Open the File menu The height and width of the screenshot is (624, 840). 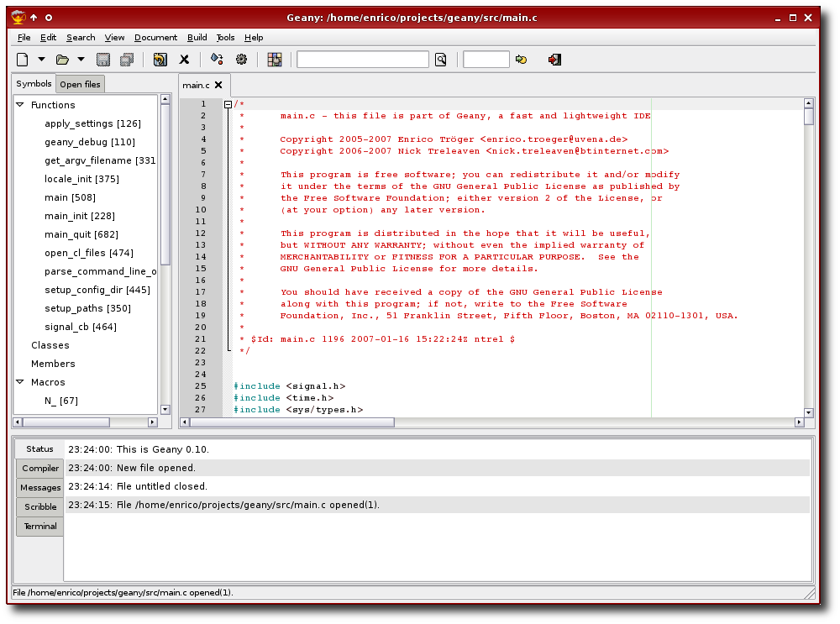pos(24,38)
